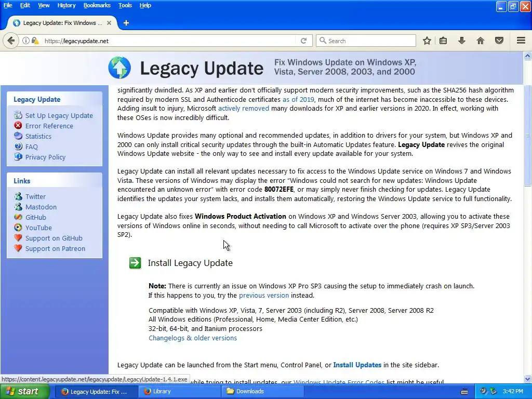Open the Windows XP start button
The image size is (532, 399).
point(24,391)
